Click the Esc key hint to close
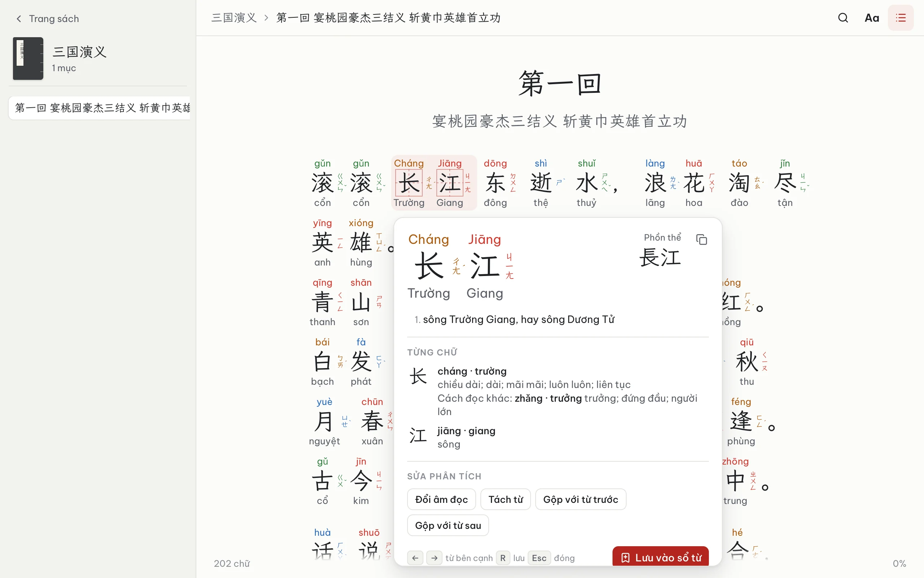Image resolution: width=924 pixels, height=578 pixels. [x=539, y=558]
